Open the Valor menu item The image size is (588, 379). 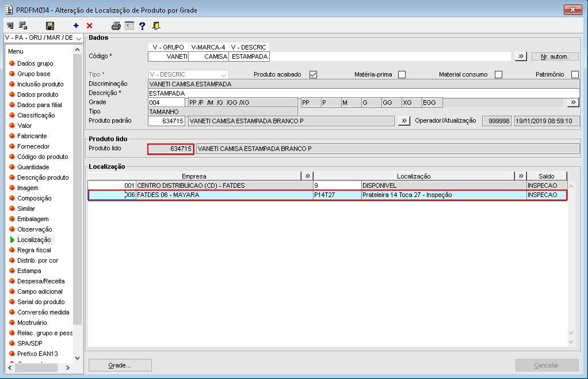click(x=24, y=126)
